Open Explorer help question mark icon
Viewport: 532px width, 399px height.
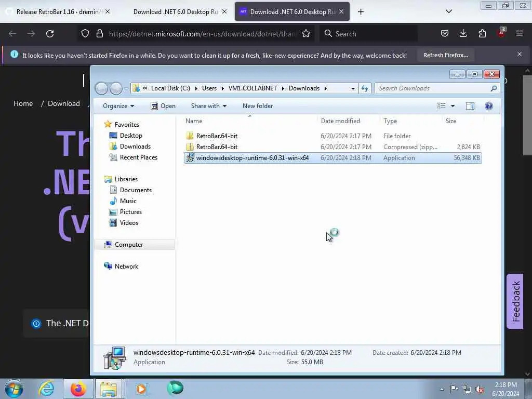pos(488,106)
